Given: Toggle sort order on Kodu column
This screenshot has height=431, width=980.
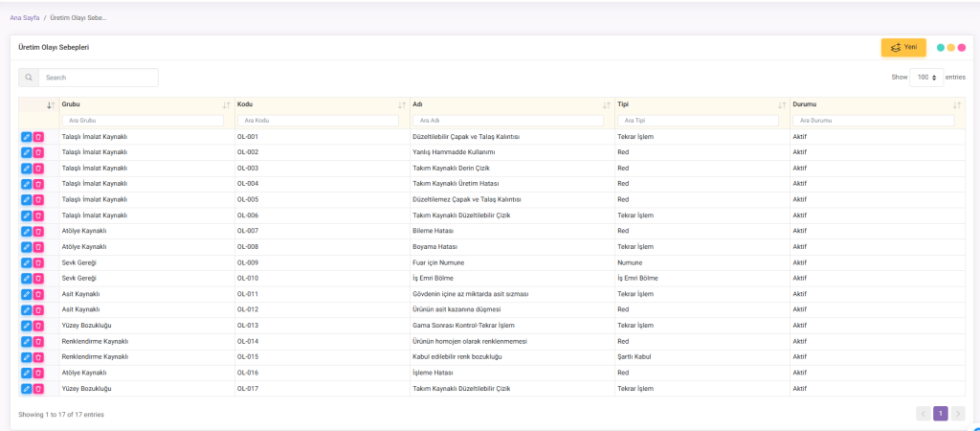Looking at the screenshot, I should tap(402, 104).
